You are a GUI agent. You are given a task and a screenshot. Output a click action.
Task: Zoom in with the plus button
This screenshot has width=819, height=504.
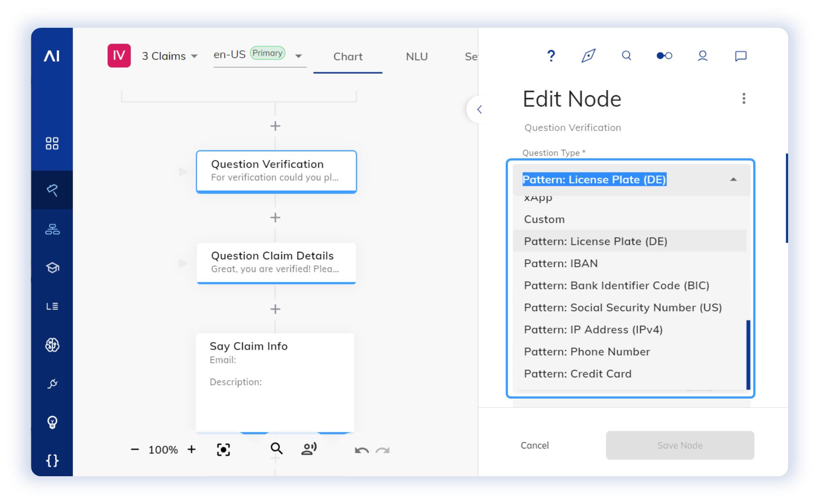pos(192,449)
